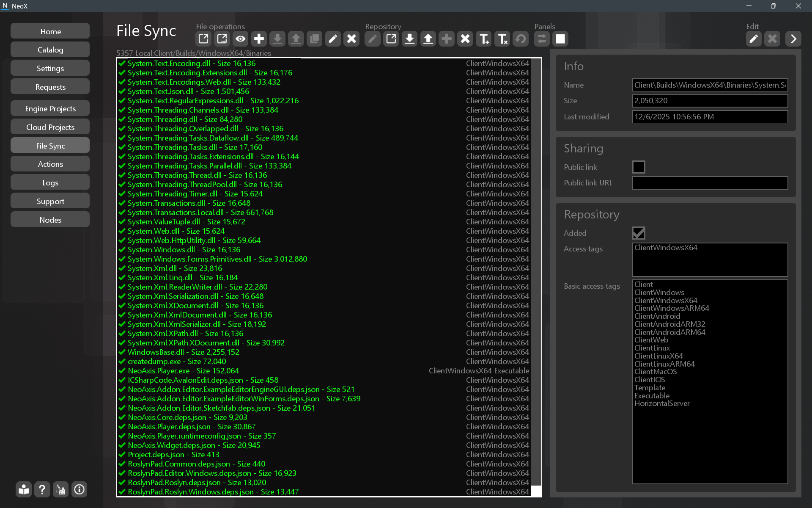Viewport: 812px width, 508px height.
Task: Delete the file using the X icon
Action: coord(351,39)
